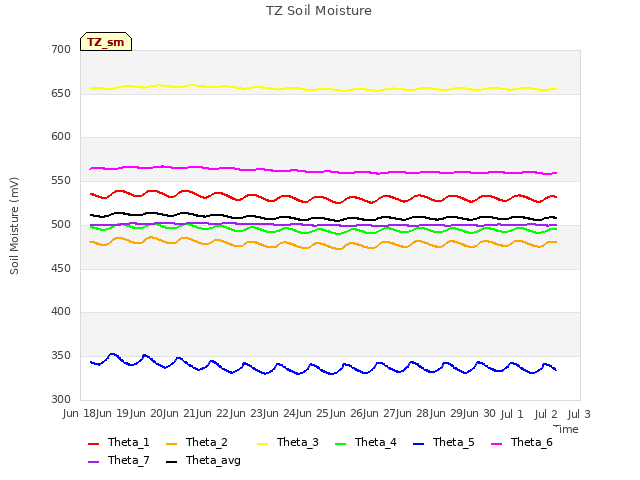The width and height of the screenshot is (640, 480).
Task: Select the Theta_3 legend label
Action: [298, 442]
